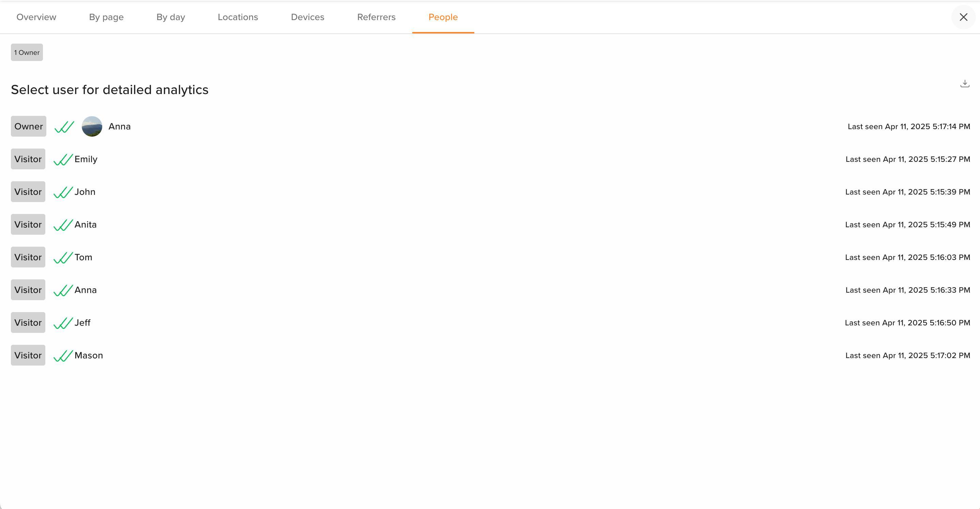The height and width of the screenshot is (509, 980).
Task: Close the analytics panel
Action: tap(963, 17)
